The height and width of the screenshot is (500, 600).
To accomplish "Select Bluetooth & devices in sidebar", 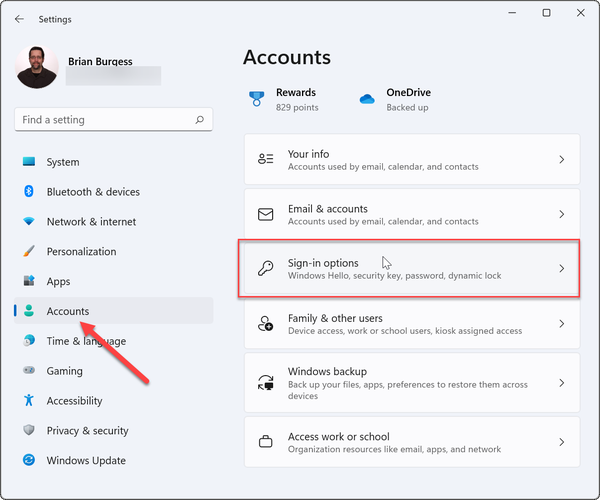I will point(93,192).
